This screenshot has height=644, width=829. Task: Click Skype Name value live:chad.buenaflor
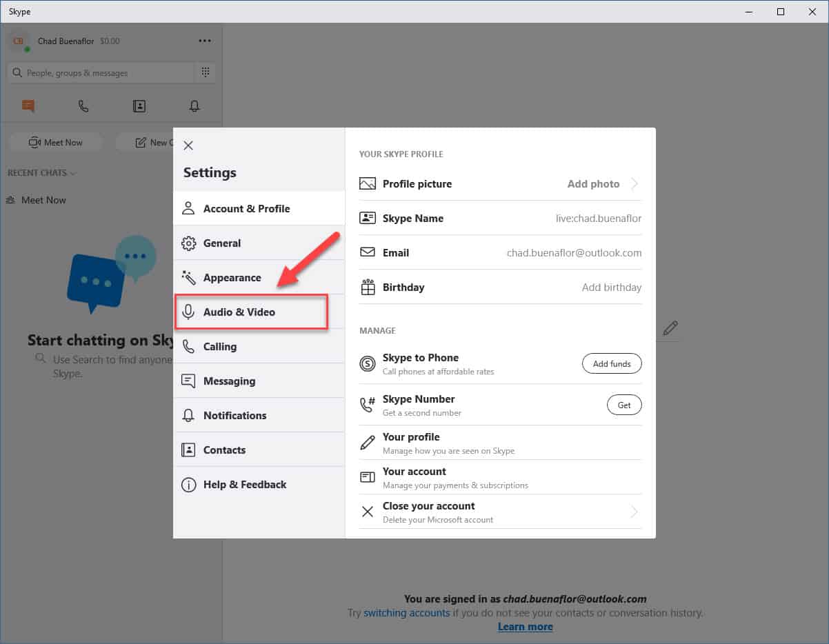click(x=599, y=218)
